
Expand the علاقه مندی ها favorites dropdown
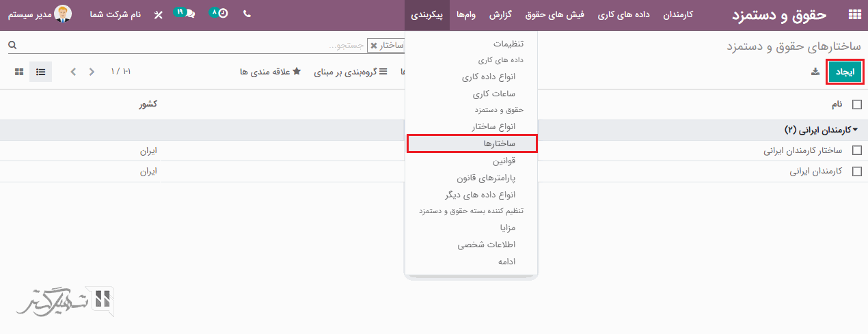coord(269,72)
